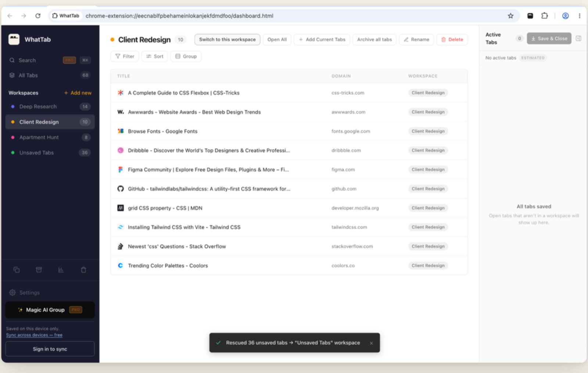The width and height of the screenshot is (588, 373).
Task: Open 'Awwwards - Website Awards' tab row
Action: (x=289, y=112)
